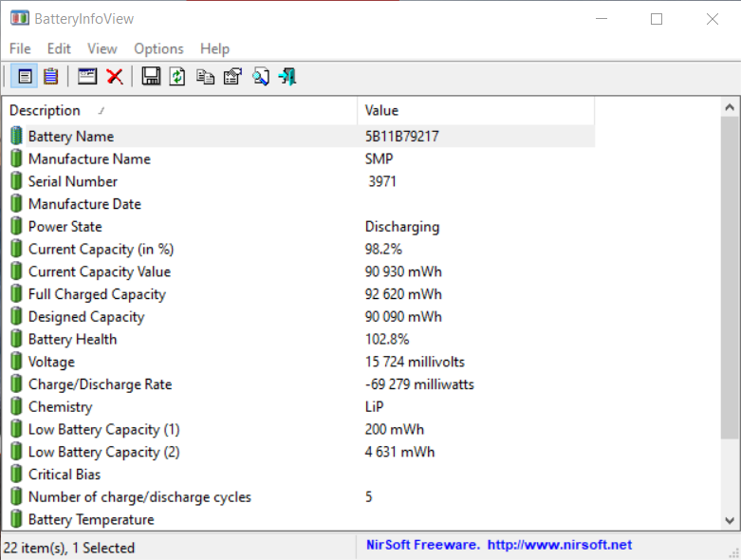Viewport: 741px width, 560px height.
Task: Click the red X icon
Action: [x=115, y=76]
